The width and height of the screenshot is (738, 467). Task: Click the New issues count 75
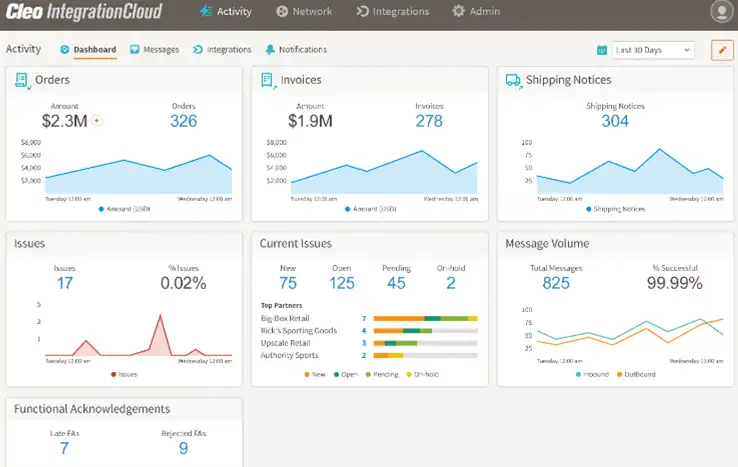point(288,283)
